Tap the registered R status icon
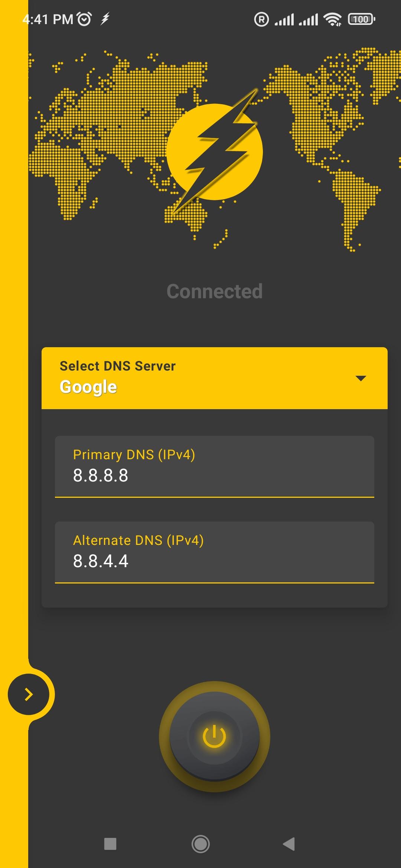This screenshot has height=868, width=401. 261,19
